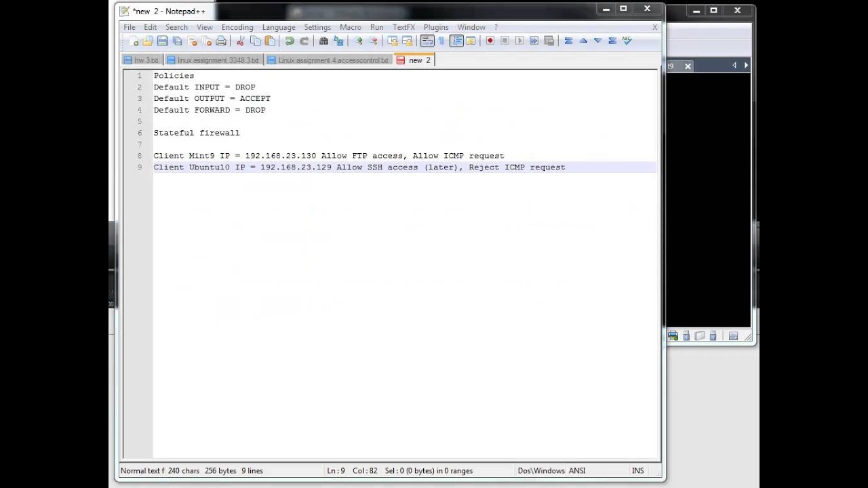
Task: Expand the Plugins menu
Action: click(435, 27)
